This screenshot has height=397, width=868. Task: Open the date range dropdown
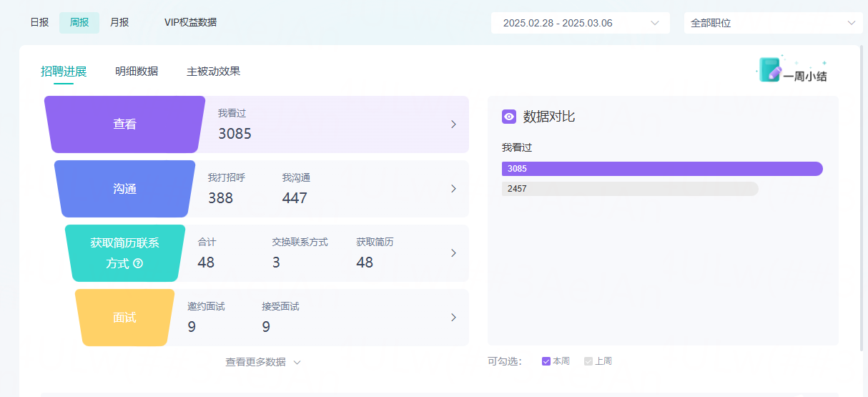[x=580, y=23]
